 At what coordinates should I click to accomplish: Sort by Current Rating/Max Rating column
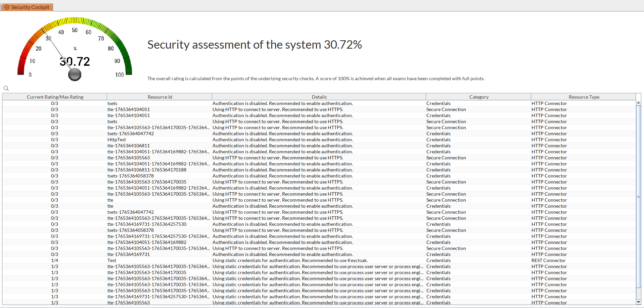point(55,97)
